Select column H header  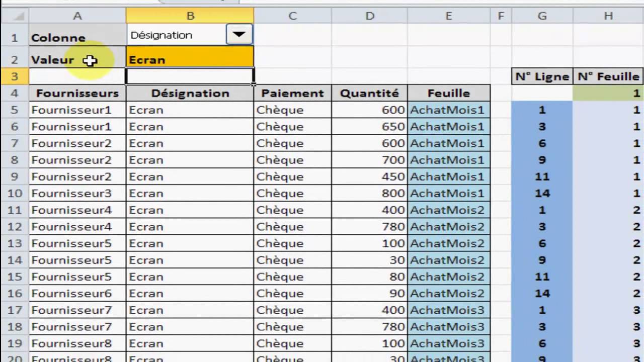tap(608, 16)
